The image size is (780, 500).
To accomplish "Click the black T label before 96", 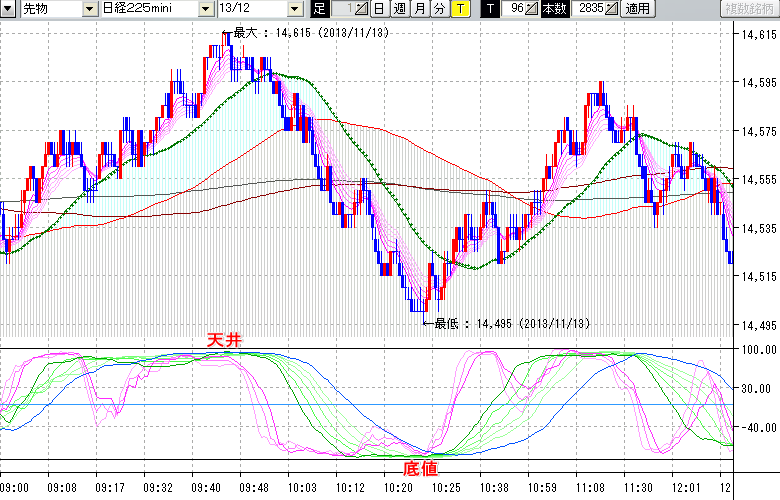I will (489, 9).
